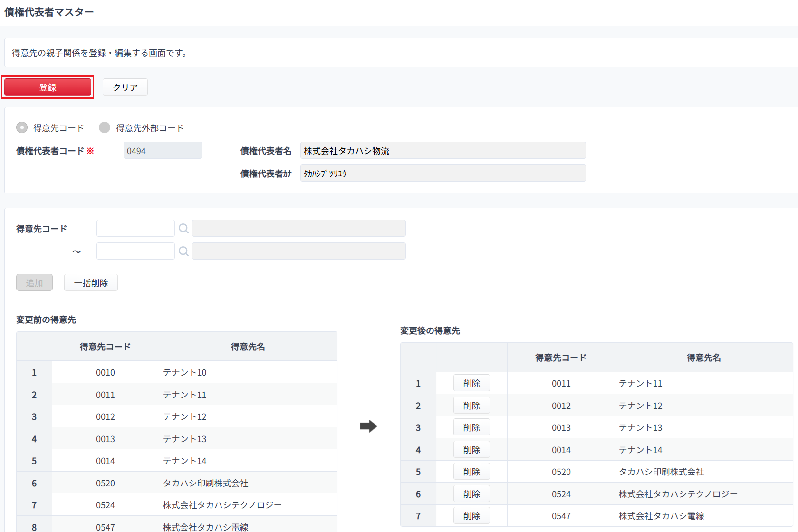Viewport: 798px width, 532px height.
Task: Select code 0520 in 変更後 table
Action: tap(561, 472)
